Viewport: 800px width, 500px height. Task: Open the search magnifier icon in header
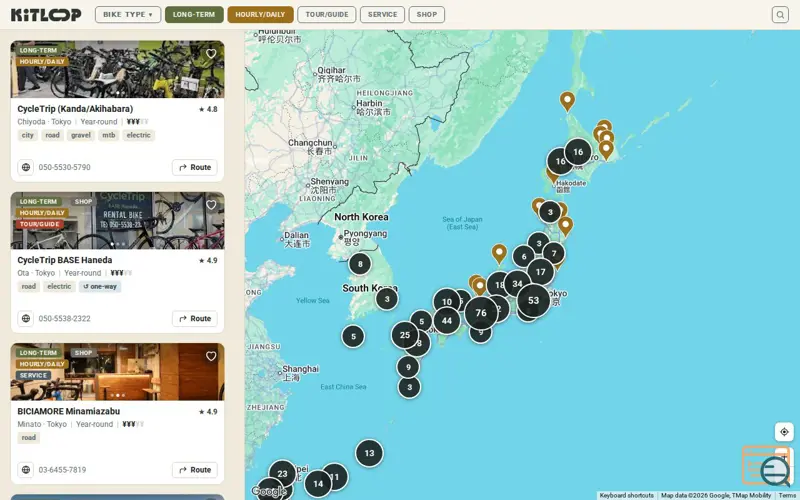point(780,15)
